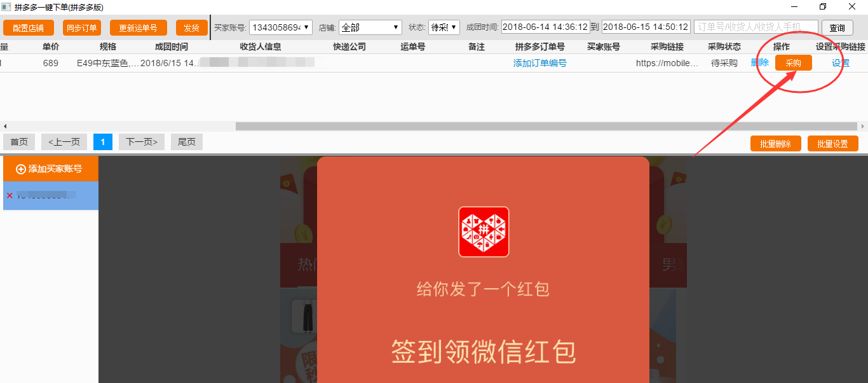Click the Pinduoduo heart logo icon
This screenshot has width=868, height=383.
(484, 232)
